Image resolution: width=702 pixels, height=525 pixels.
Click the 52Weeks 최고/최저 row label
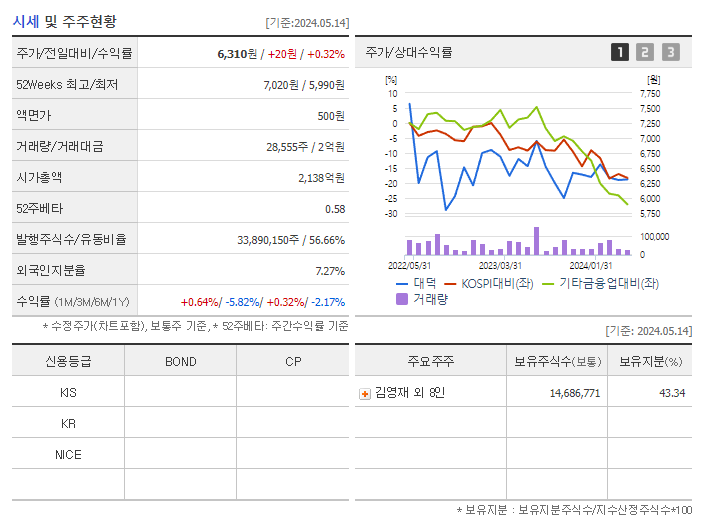click(x=67, y=85)
